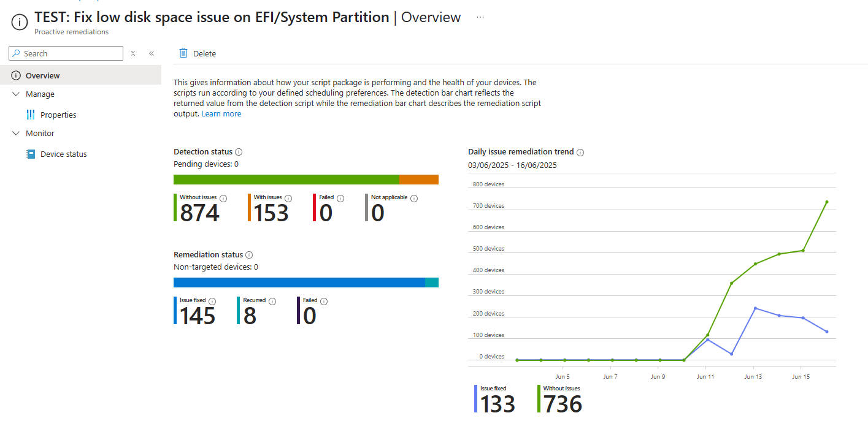This screenshot has height=421, width=868.
Task: Click the 874 Without issues count
Action: (199, 213)
